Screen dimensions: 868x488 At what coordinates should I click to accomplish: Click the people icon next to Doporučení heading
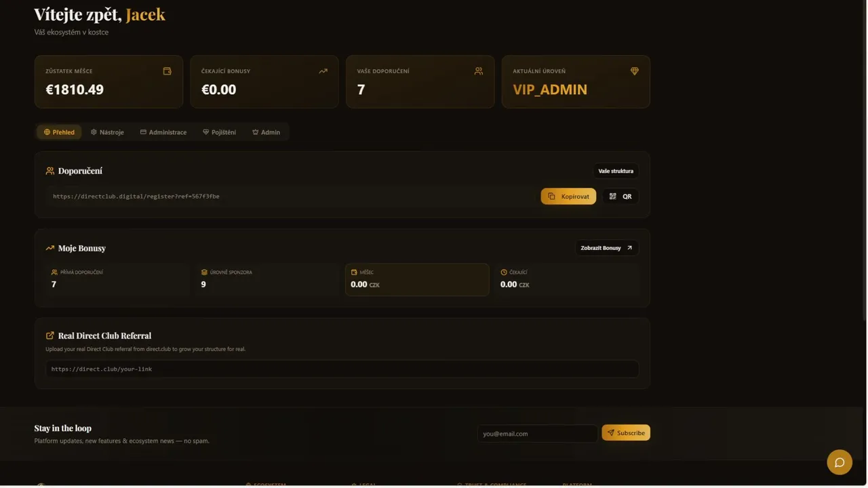[x=50, y=171]
